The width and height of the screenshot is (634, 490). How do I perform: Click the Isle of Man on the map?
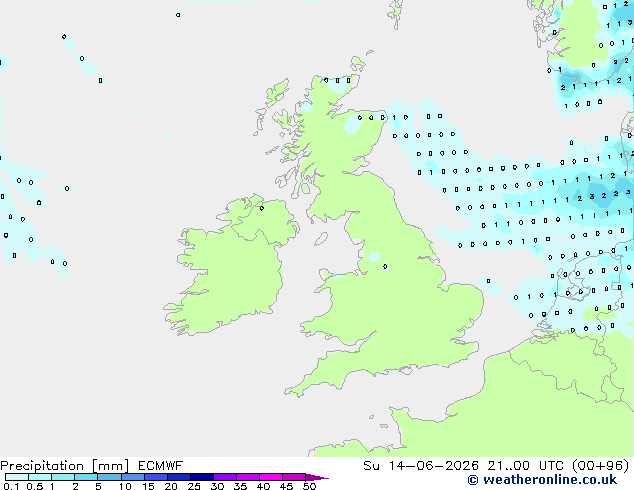(x=321, y=239)
